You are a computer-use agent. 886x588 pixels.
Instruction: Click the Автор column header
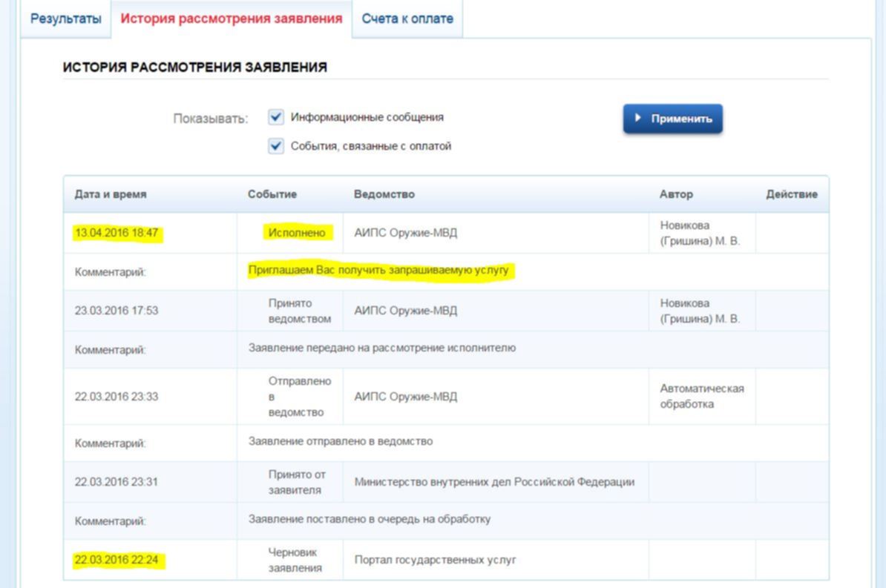pyautogui.click(x=676, y=194)
